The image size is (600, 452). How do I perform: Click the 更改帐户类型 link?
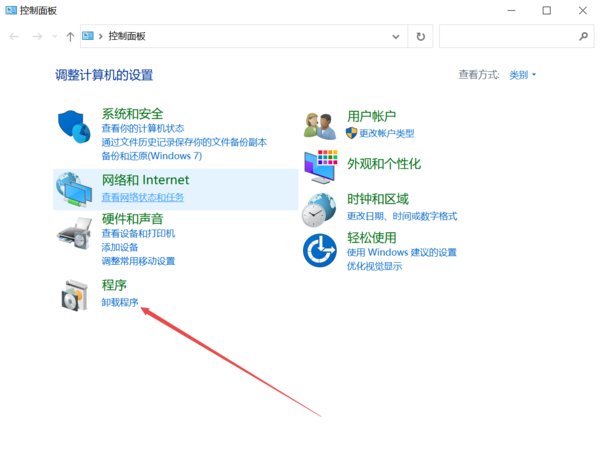pos(379,133)
